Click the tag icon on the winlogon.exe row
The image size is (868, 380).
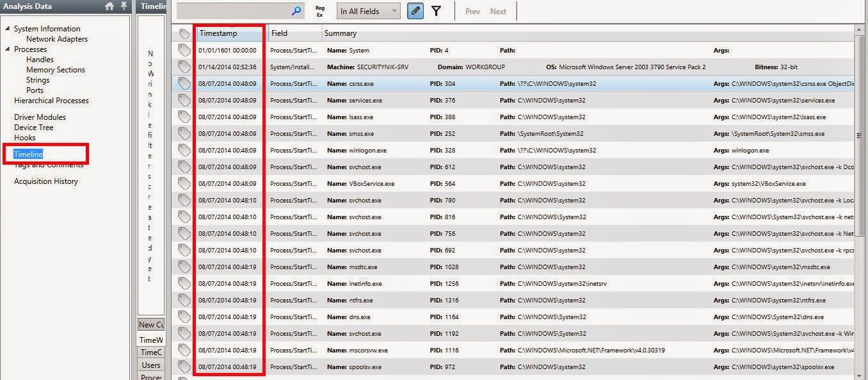[184, 150]
